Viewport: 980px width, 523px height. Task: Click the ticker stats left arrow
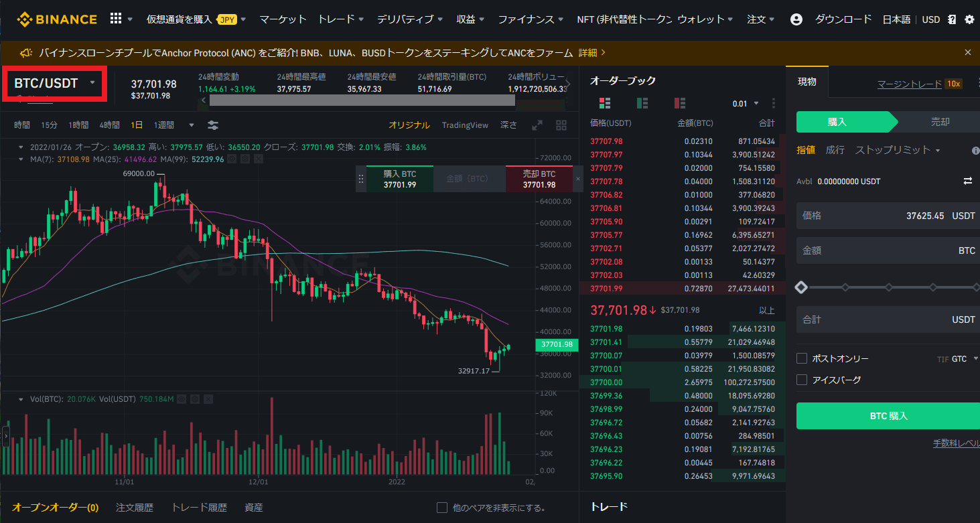(x=204, y=100)
